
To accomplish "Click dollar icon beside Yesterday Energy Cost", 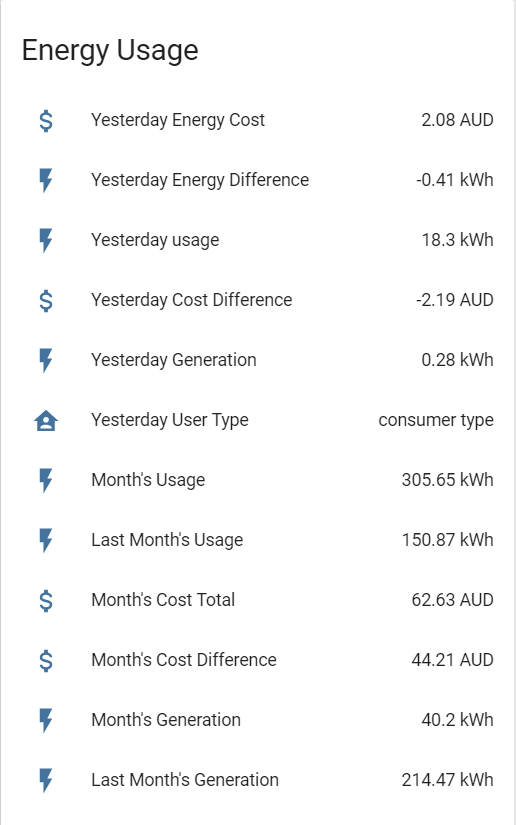I will (x=46, y=120).
